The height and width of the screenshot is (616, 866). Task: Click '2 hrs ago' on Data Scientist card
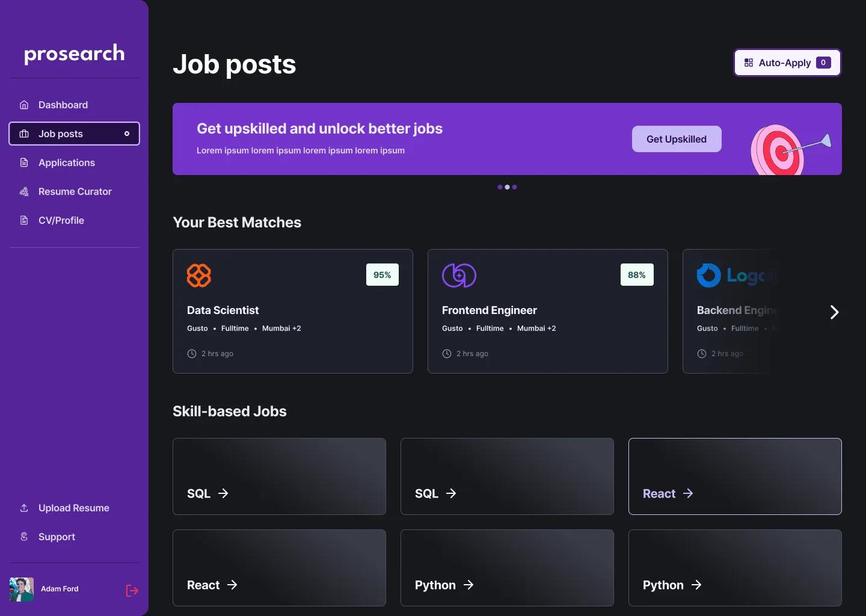217,354
